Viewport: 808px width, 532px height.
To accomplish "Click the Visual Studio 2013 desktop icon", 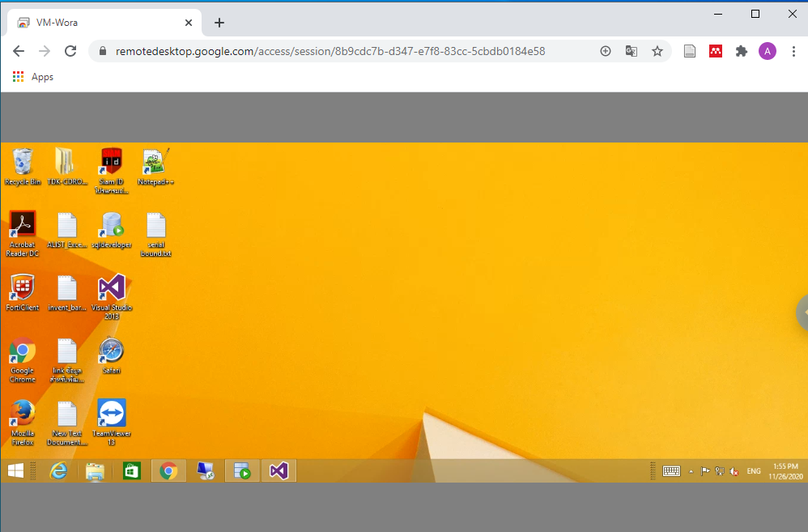I will pyautogui.click(x=111, y=287).
